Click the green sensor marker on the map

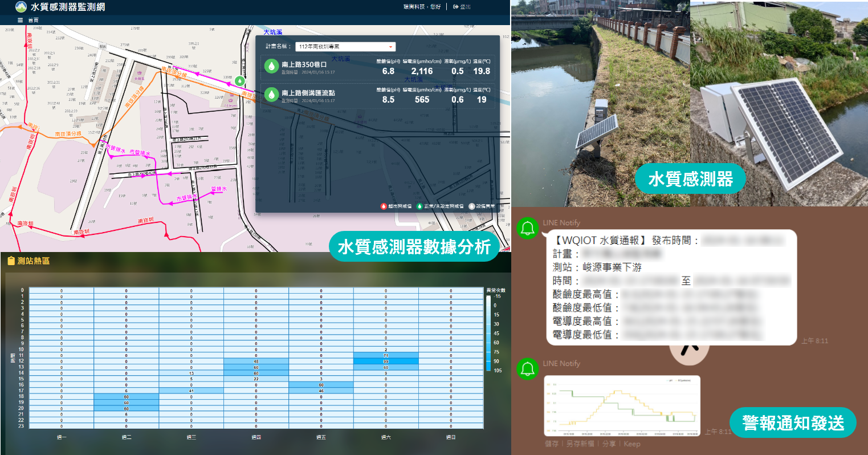click(241, 81)
